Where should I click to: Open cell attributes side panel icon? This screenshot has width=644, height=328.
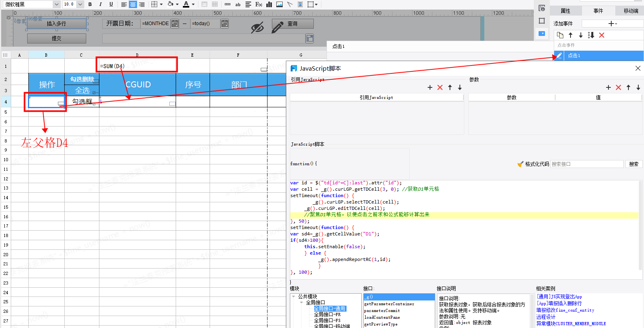coord(542,8)
